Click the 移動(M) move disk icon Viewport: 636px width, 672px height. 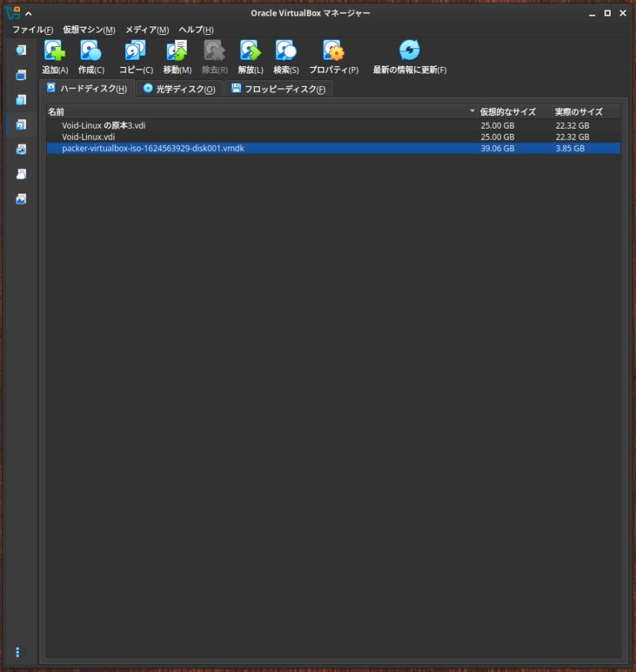click(x=177, y=51)
